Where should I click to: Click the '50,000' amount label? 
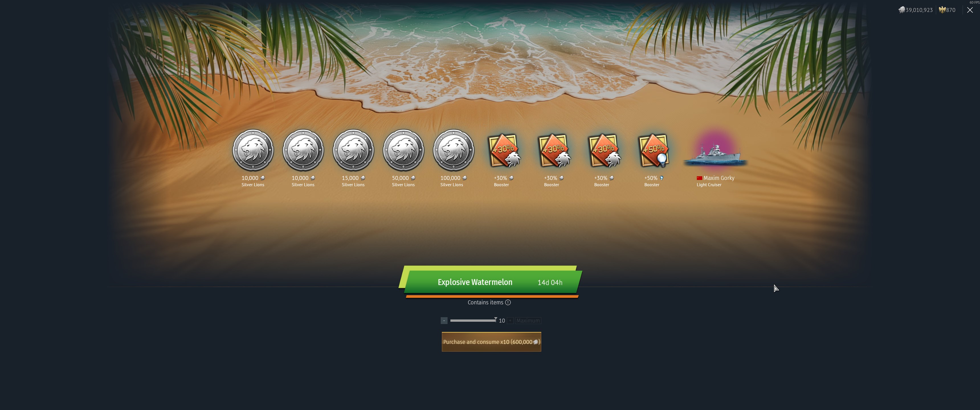(x=400, y=178)
